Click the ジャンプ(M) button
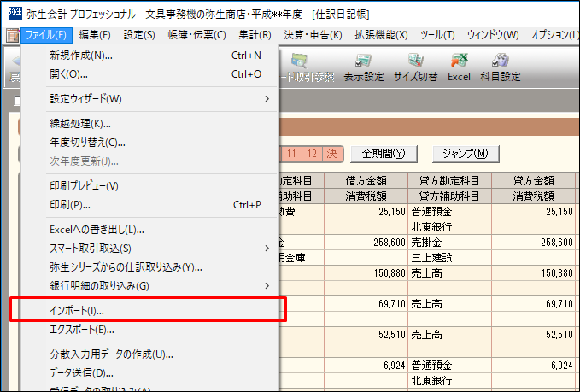 (466, 154)
